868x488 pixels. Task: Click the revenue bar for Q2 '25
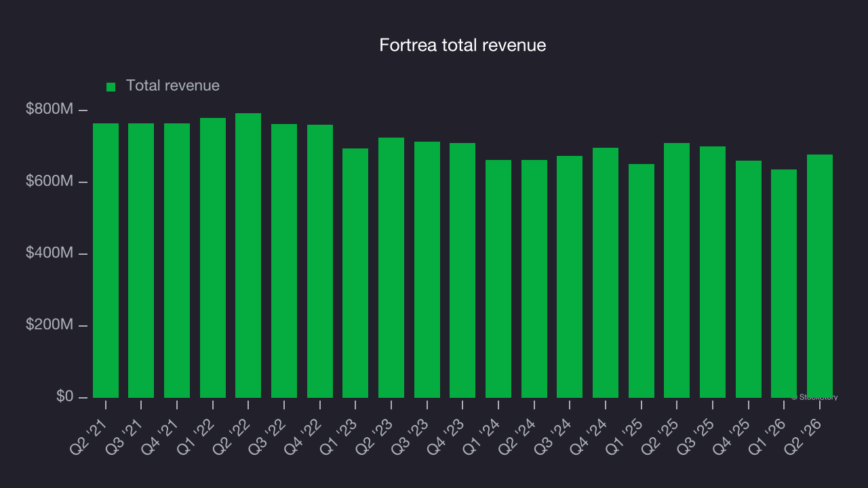coord(677,270)
